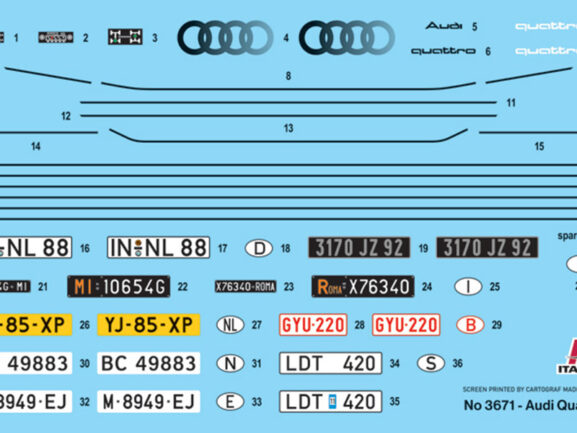
Task: Click the number 4 label
Action: (x=286, y=38)
